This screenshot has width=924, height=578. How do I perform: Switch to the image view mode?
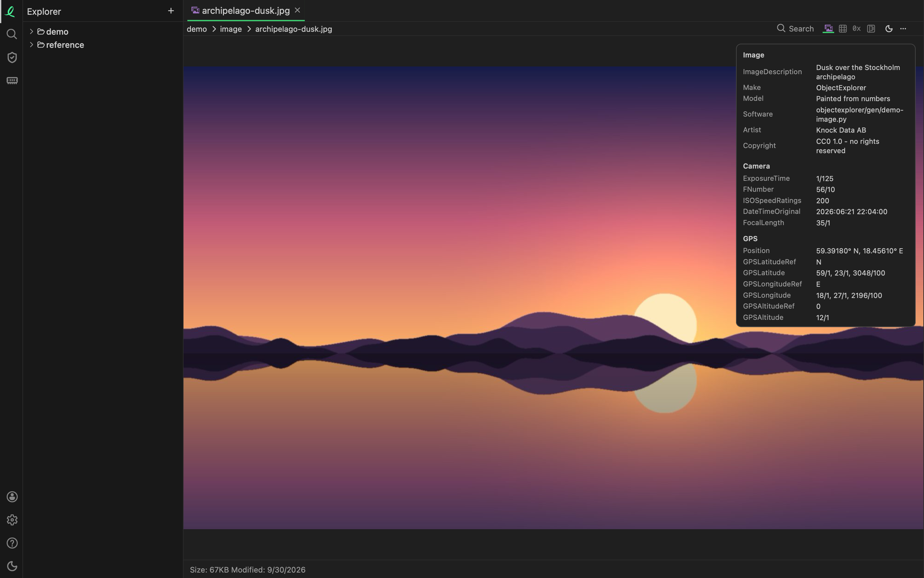click(x=828, y=29)
